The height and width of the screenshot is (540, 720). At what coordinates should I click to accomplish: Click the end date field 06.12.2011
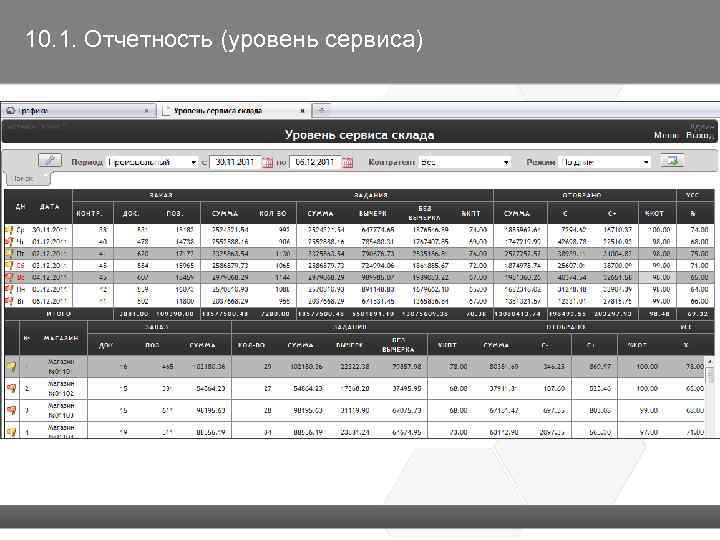pyautogui.click(x=315, y=162)
